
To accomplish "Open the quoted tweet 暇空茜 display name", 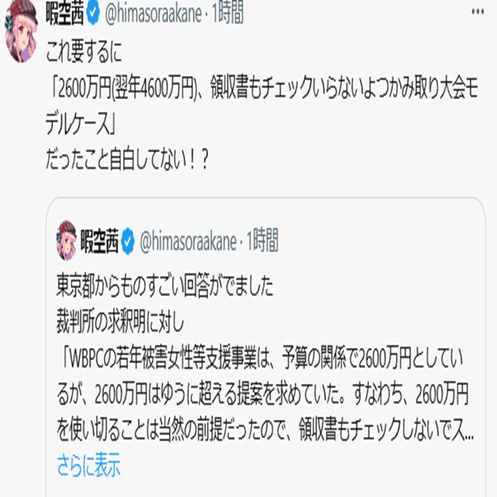I will pyautogui.click(x=100, y=241).
